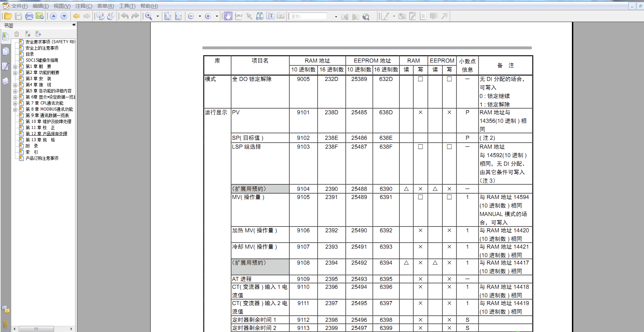Click the Open file folder icon
This screenshot has width=644, height=332.
pyautogui.click(x=8, y=16)
